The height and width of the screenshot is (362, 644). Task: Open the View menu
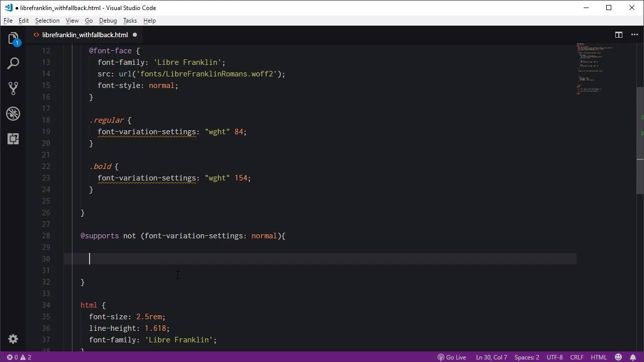point(72,21)
